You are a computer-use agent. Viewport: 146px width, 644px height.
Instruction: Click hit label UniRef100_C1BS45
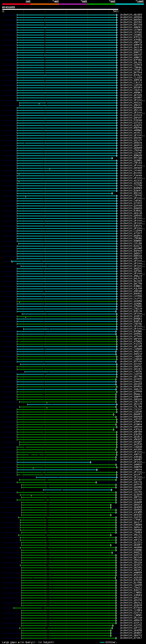tap(131, 412)
